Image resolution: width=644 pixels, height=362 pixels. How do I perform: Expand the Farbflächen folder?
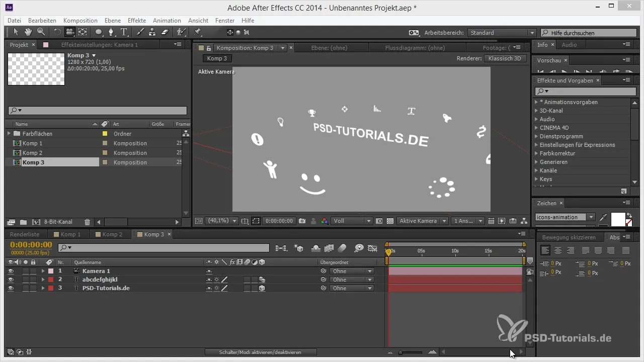(9, 134)
